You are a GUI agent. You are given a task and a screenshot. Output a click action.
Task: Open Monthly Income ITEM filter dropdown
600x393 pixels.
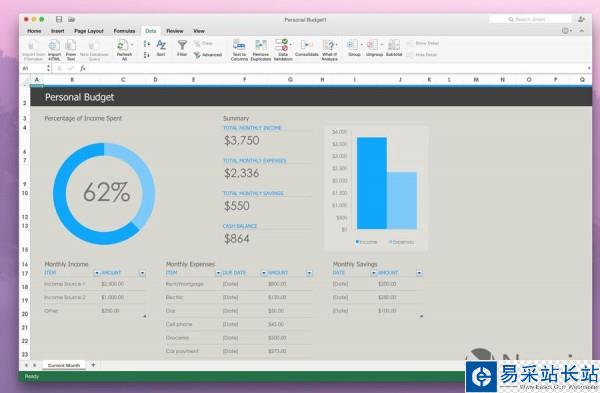point(97,273)
